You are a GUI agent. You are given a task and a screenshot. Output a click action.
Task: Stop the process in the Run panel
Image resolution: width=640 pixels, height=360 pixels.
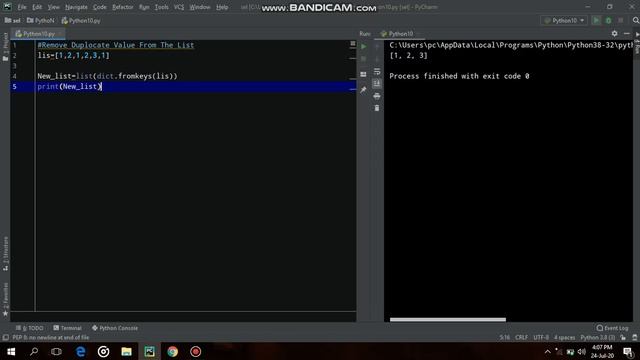(x=363, y=59)
